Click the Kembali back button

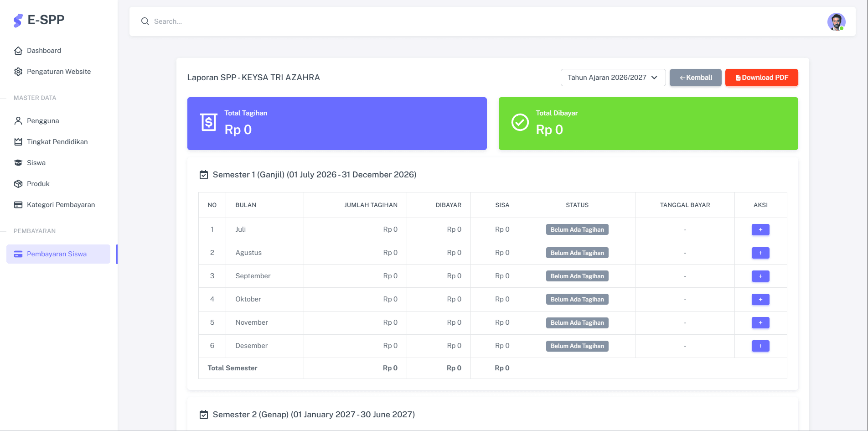(696, 78)
